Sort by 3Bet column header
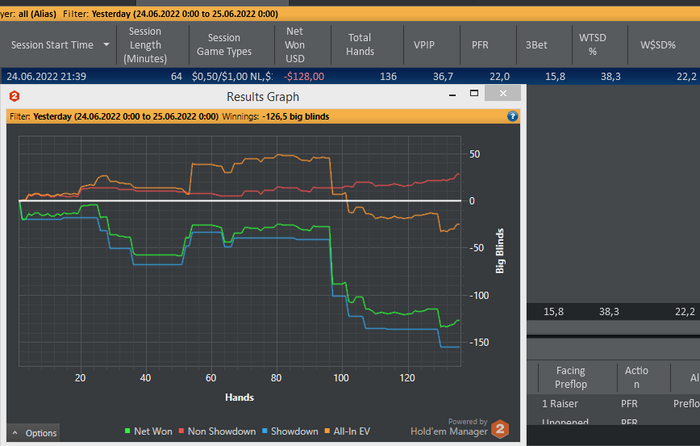This screenshot has height=446, width=700. pos(536,45)
